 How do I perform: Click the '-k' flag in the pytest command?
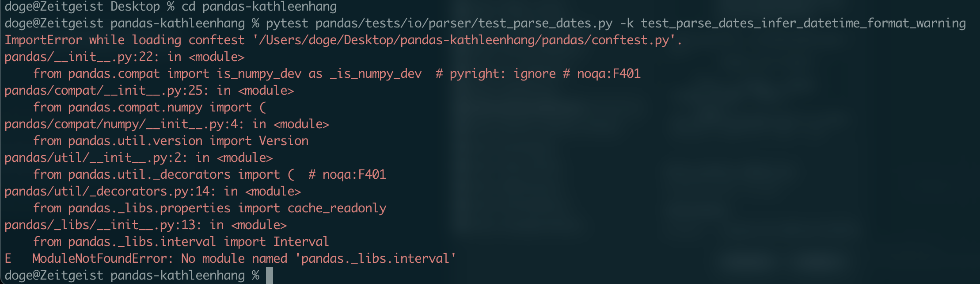(x=627, y=23)
